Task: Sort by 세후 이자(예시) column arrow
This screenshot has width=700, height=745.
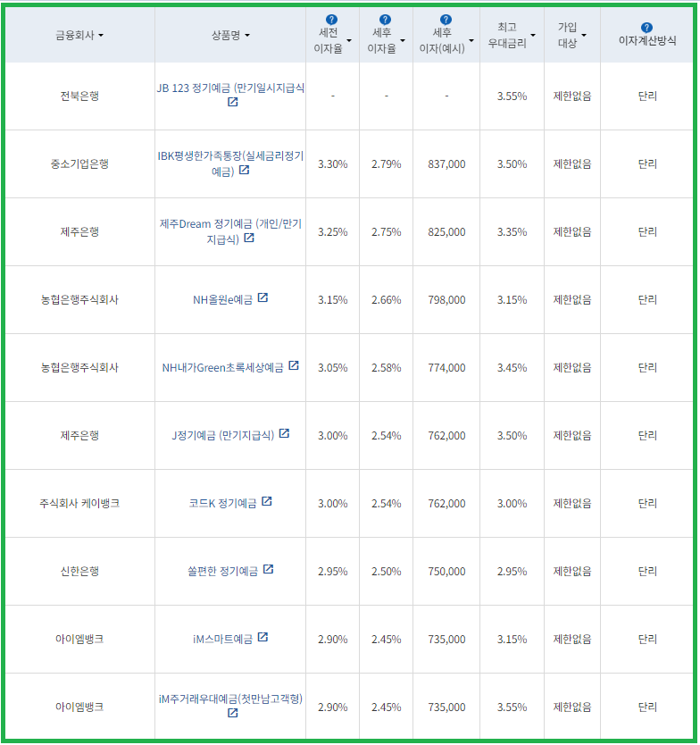Action: point(471,41)
